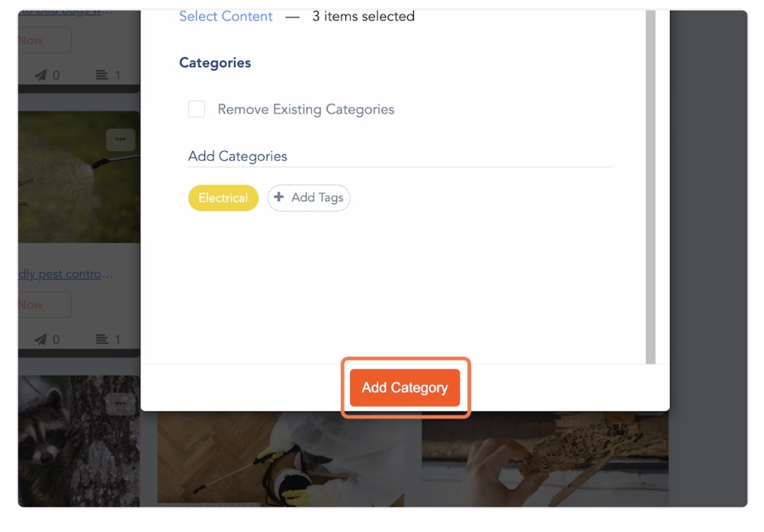The width and height of the screenshot is (764, 532).
Task: Click the paper plane icon under the pest control post
Action: [x=41, y=339]
